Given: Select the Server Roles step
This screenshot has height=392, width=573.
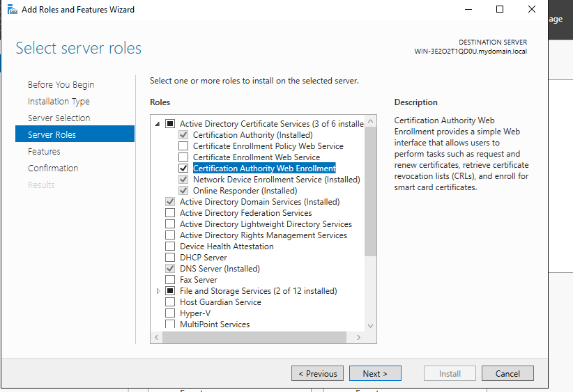Looking at the screenshot, I should 75,134.
